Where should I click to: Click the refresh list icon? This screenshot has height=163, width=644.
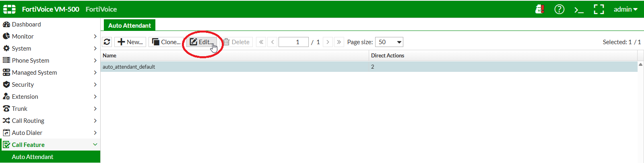(107, 42)
